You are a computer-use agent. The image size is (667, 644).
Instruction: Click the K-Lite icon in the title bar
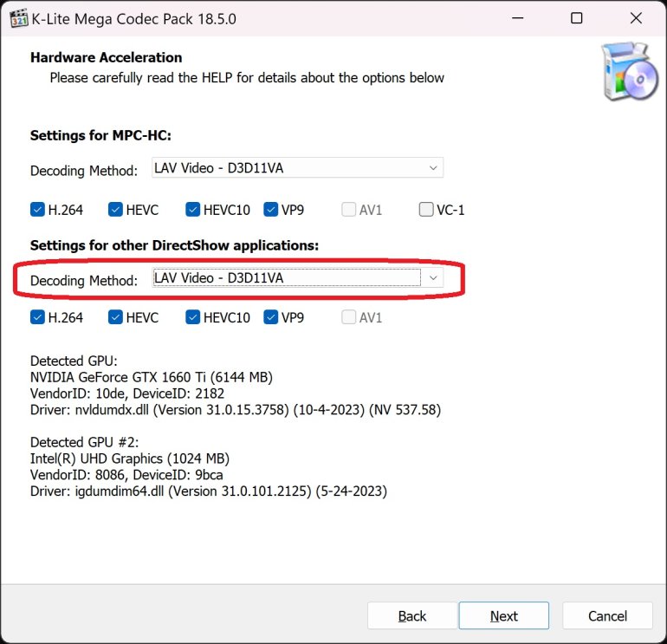pos(15,18)
